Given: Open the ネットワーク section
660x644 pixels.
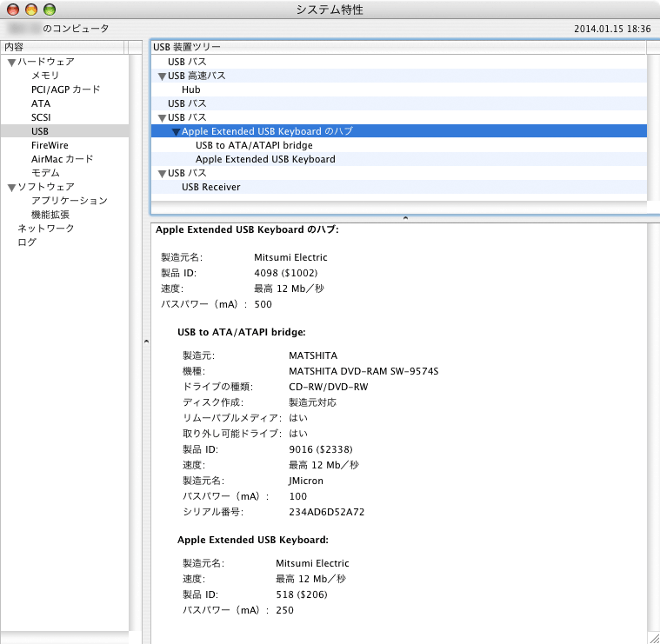Looking at the screenshot, I should point(45,228).
